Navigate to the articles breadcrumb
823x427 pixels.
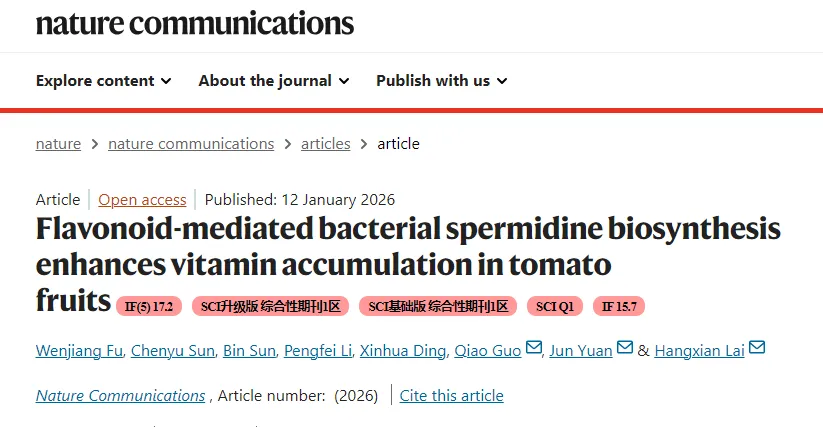click(x=326, y=144)
